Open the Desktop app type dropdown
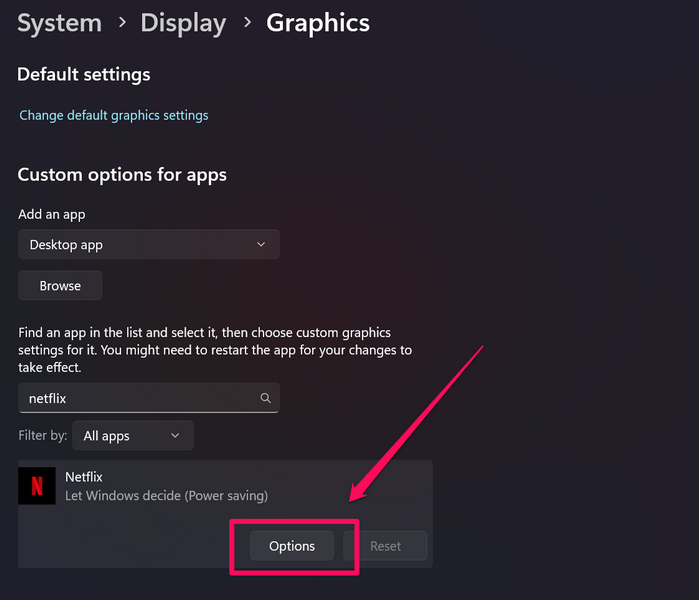 point(149,245)
